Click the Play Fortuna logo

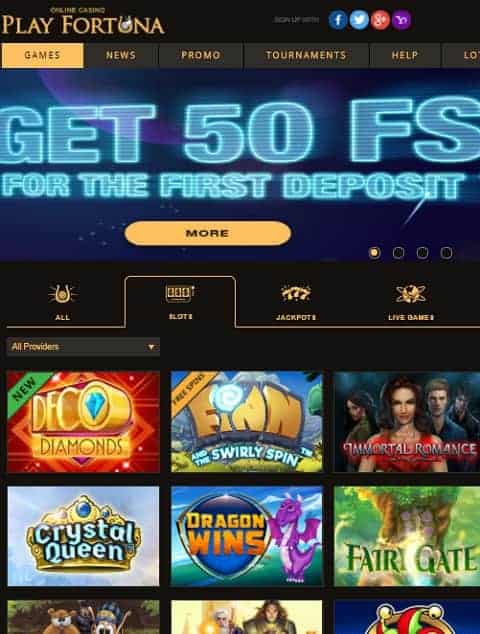83,22
